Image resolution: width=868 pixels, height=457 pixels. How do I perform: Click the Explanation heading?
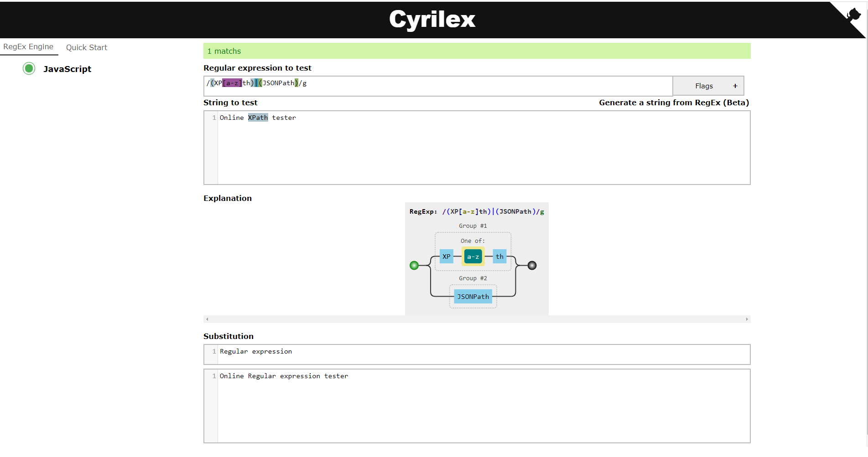(228, 198)
